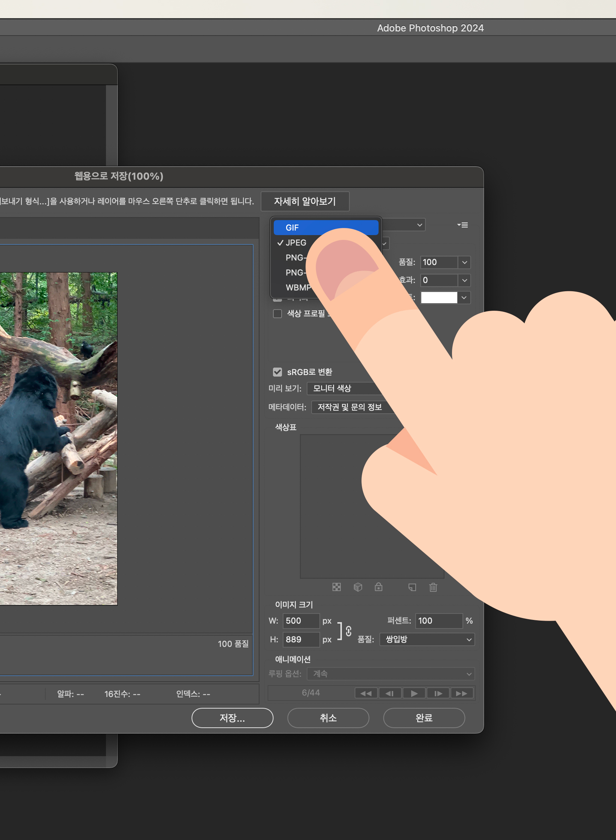
Task: Click the white matte color swatch
Action: point(439,298)
